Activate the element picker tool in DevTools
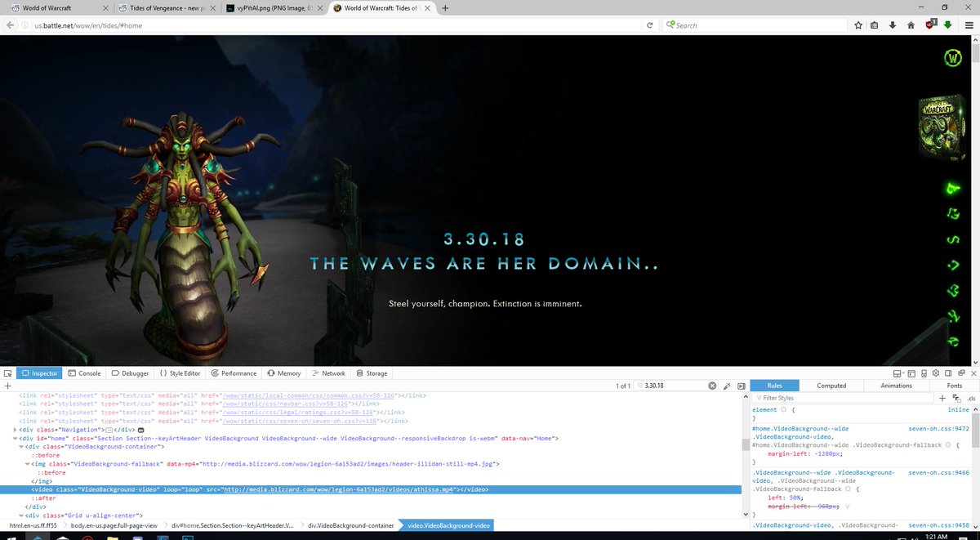Screen dimensions: 980x540 click(7, 373)
